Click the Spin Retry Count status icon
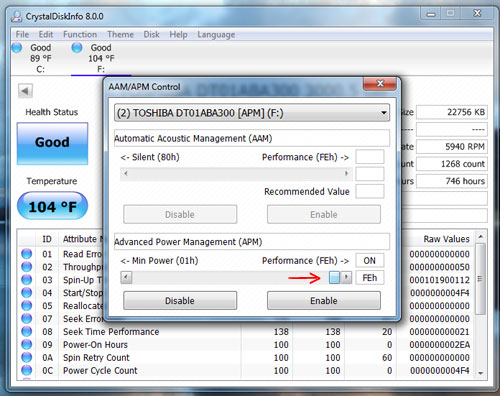 click(x=26, y=357)
